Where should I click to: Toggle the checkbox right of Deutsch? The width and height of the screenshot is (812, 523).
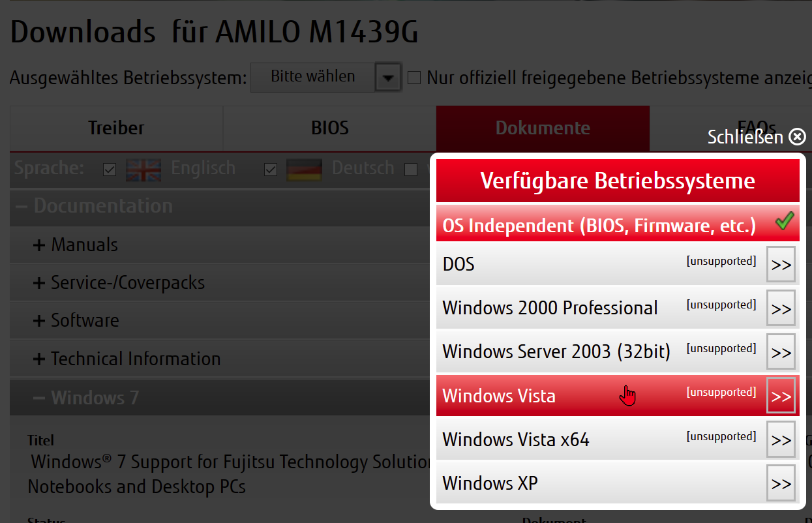411,170
